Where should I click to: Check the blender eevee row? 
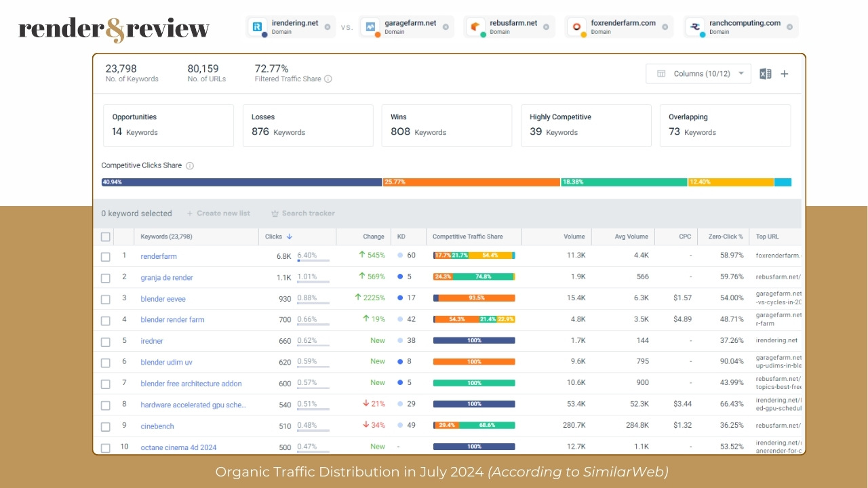point(105,299)
